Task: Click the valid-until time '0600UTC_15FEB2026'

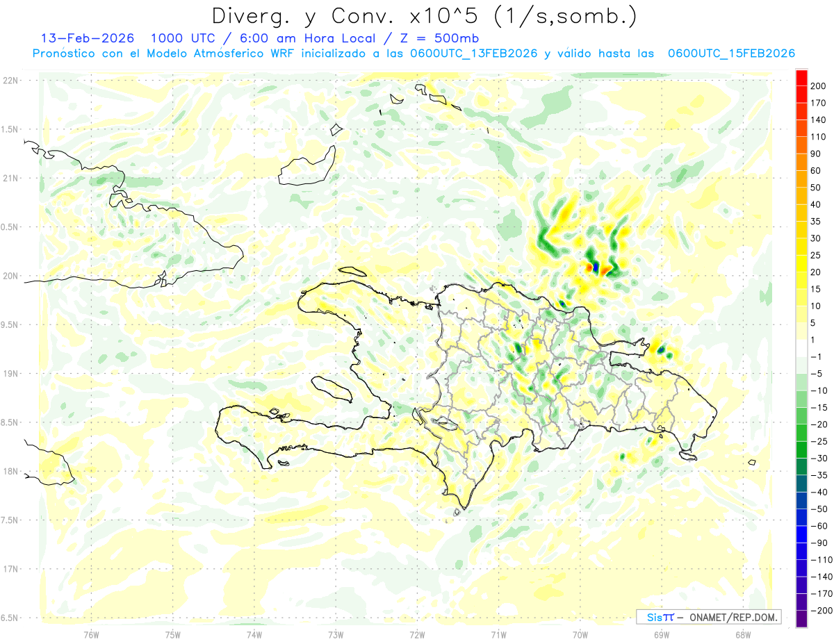Action: tap(731, 53)
